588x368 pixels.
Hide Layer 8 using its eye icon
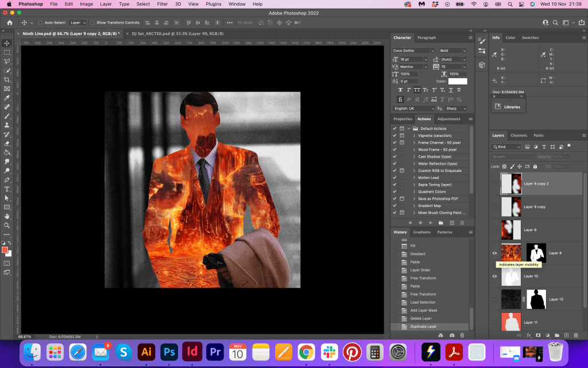point(494,252)
